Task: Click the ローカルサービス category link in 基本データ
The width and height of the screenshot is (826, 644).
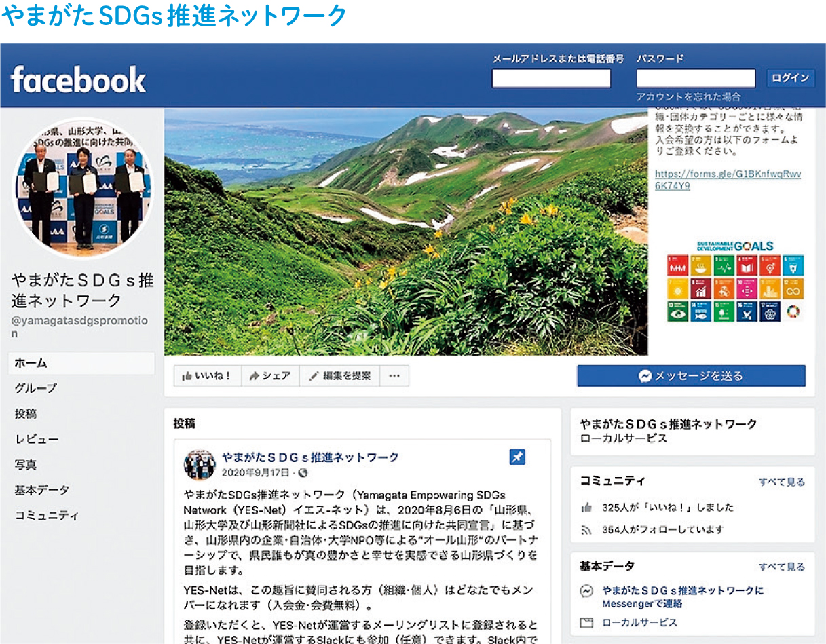Action: [639, 622]
